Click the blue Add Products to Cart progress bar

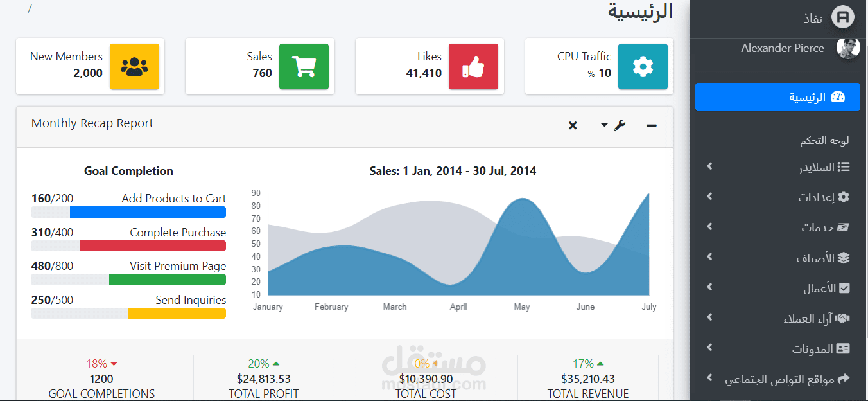tap(148, 212)
